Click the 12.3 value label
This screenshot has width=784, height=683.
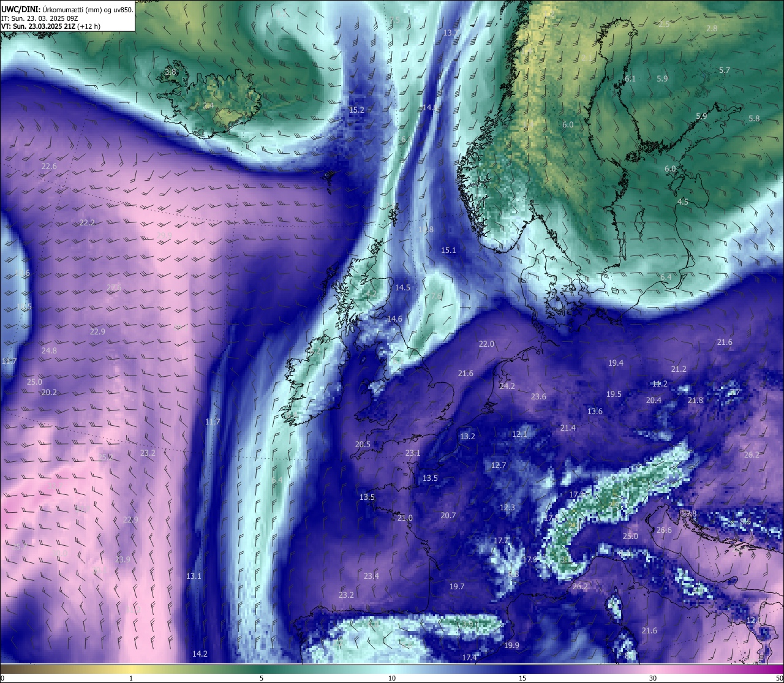tap(507, 507)
